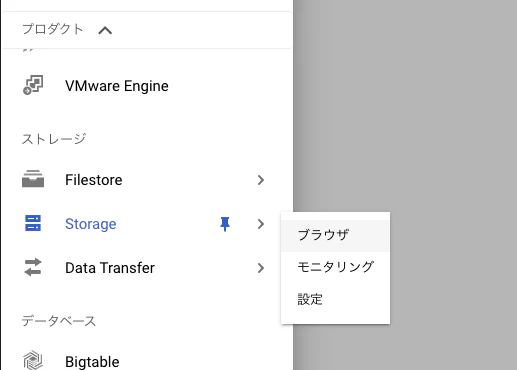Open the Data Transfer product
Image resolution: width=517 pixels, height=370 pixels.
(x=110, y=268)
